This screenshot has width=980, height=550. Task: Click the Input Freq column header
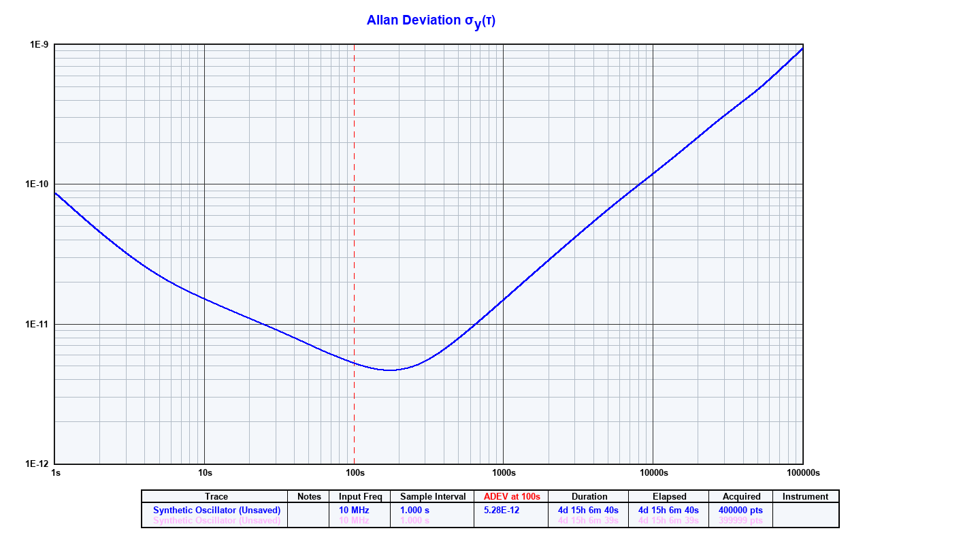[x=361, y=497]
